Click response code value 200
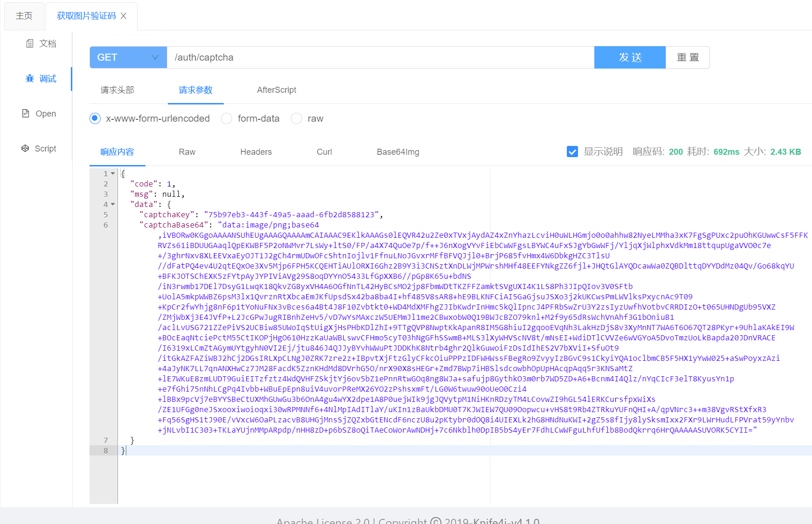This screenshot has height=524, width=812. point(676,152)
